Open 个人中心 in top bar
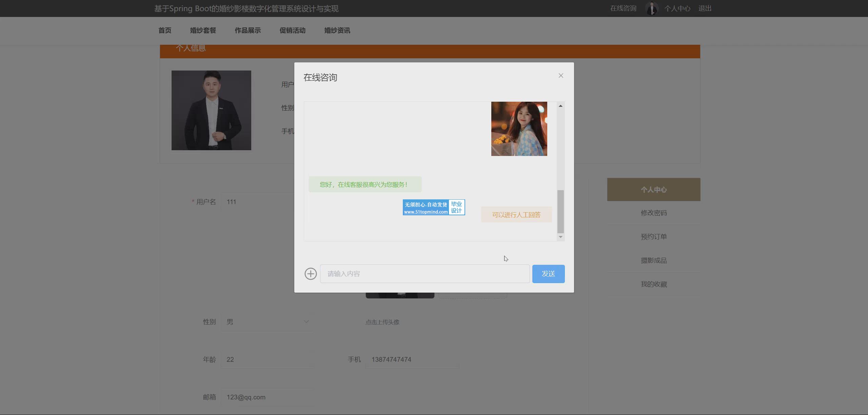The width and height of the screenshot is (868, 415). (677, 8)
